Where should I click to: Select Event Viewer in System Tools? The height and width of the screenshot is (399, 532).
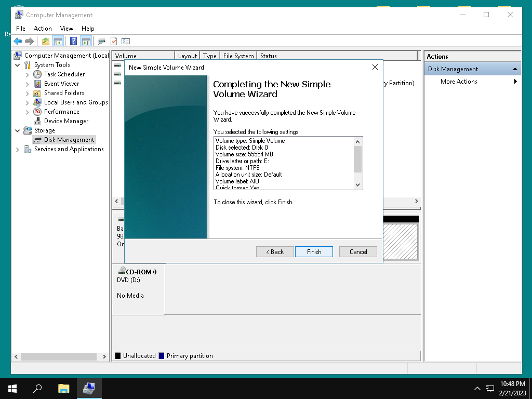point(61,84)
